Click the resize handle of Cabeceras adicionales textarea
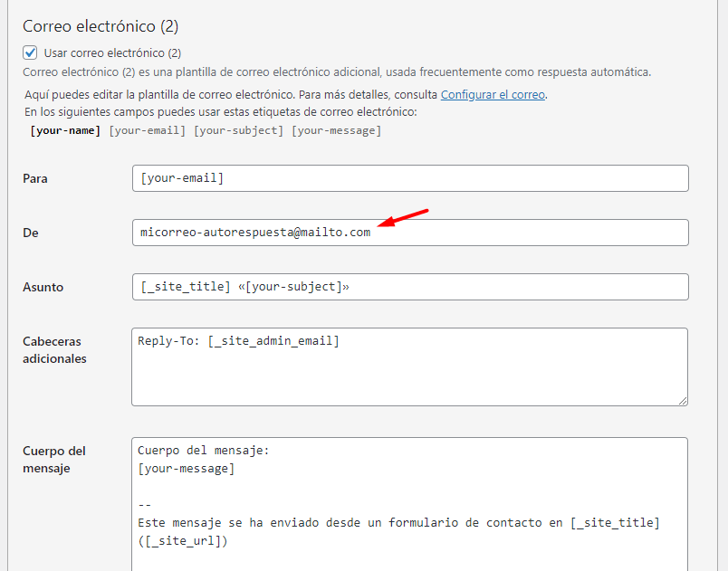The image size is (728, 571). pyautogui.click(x=683, y=401)
